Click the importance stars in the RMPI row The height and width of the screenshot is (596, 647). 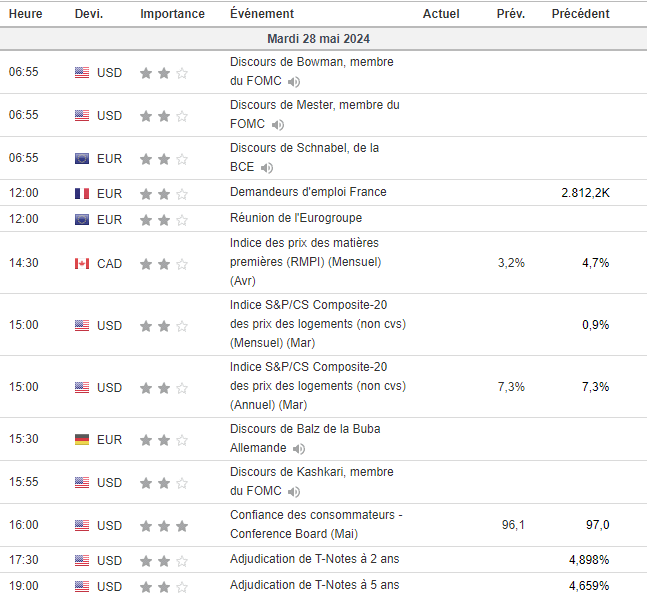(x=164, y=263)
